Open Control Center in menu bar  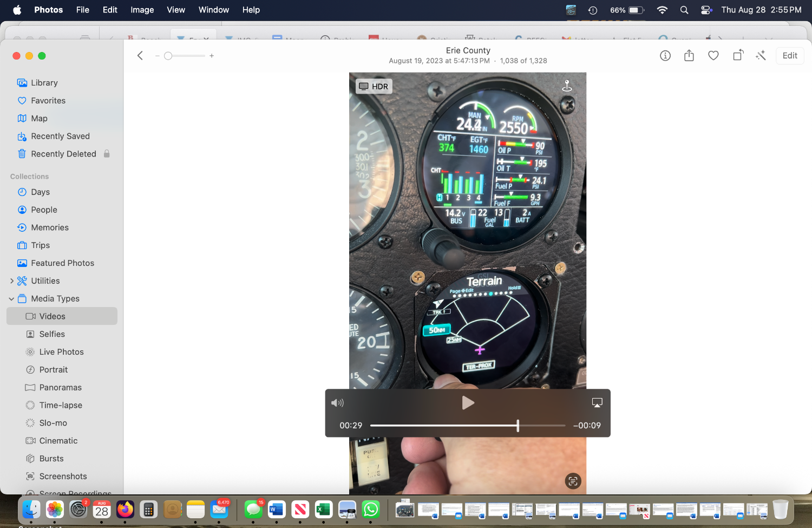pos(706,10)
